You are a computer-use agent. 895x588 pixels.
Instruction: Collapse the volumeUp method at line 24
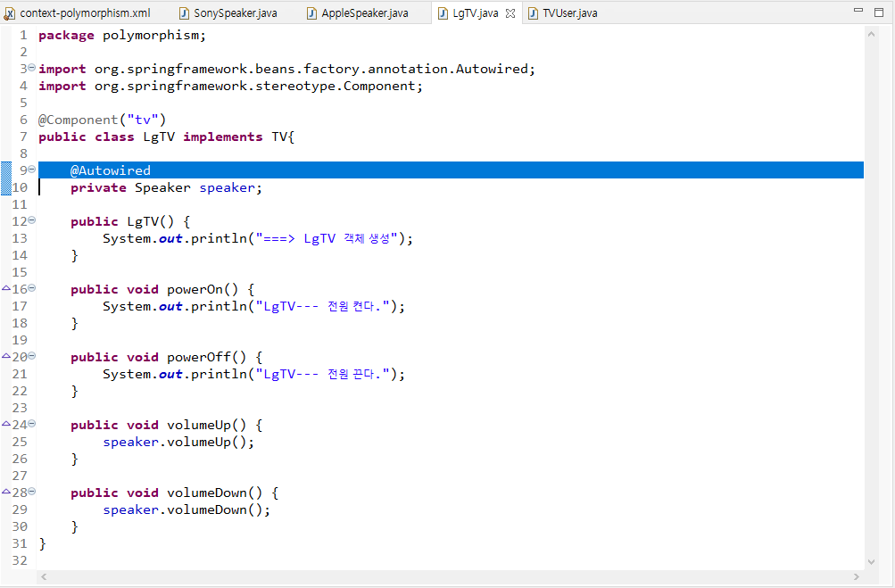click(32, 423)
